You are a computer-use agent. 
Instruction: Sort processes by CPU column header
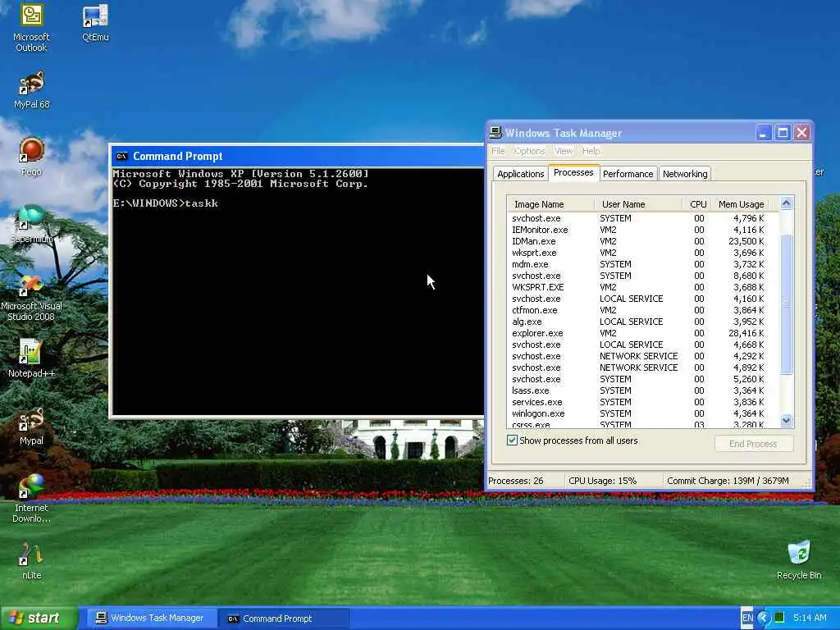coord(697,204)
